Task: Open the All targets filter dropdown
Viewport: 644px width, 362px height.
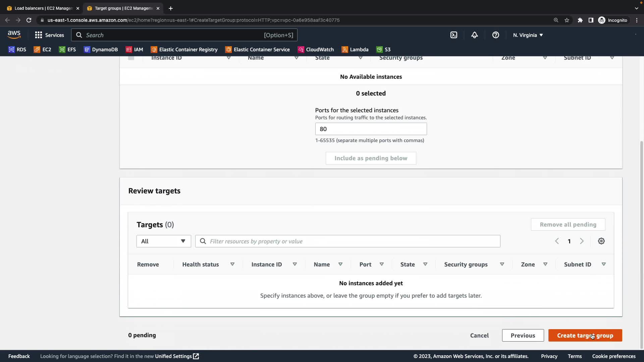Action: point(163,241)
